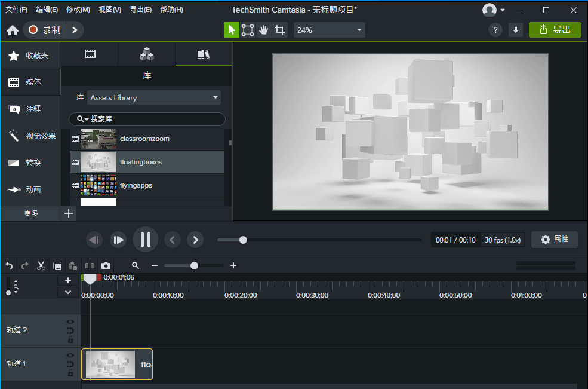
Task: Toggle lock on 轨道 1
Action: pyautogui.click(x=70, y=373)
